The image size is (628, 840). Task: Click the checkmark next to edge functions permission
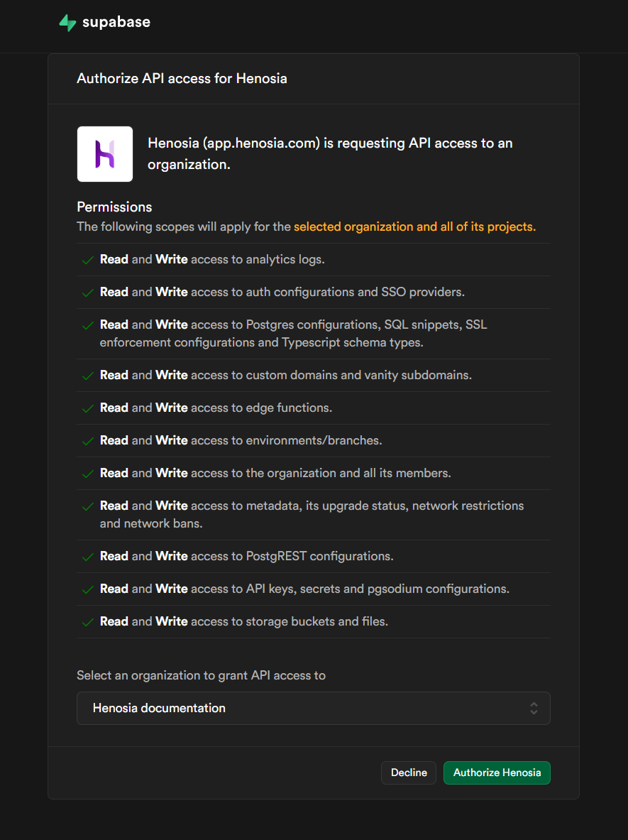(87, 408)
